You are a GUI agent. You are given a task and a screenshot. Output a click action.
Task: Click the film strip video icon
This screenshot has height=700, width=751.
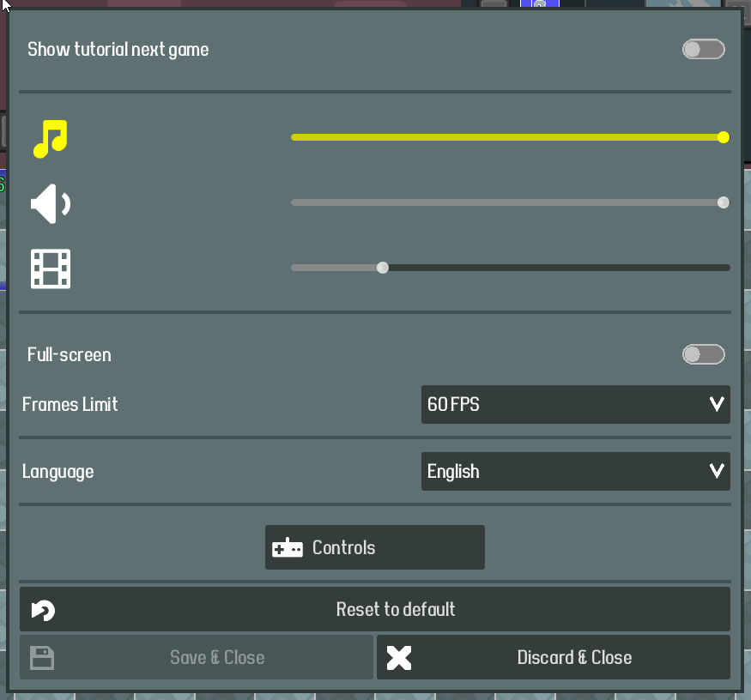[51, 269]
